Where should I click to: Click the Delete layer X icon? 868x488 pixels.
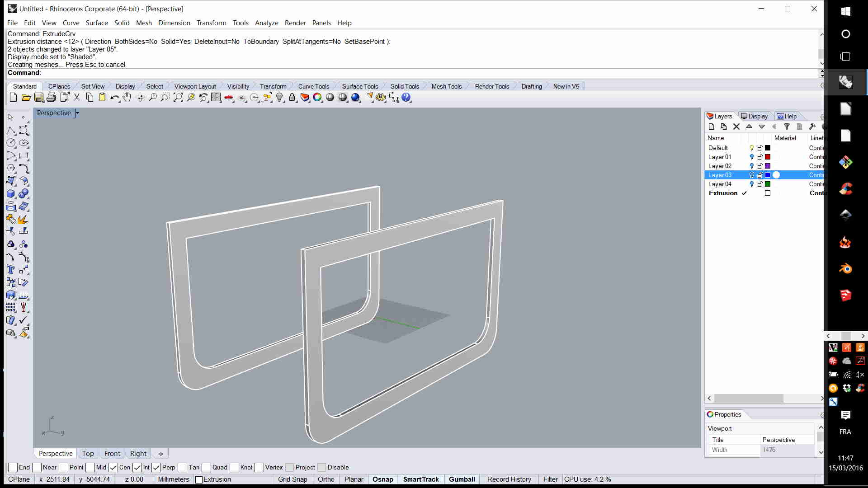736,127
